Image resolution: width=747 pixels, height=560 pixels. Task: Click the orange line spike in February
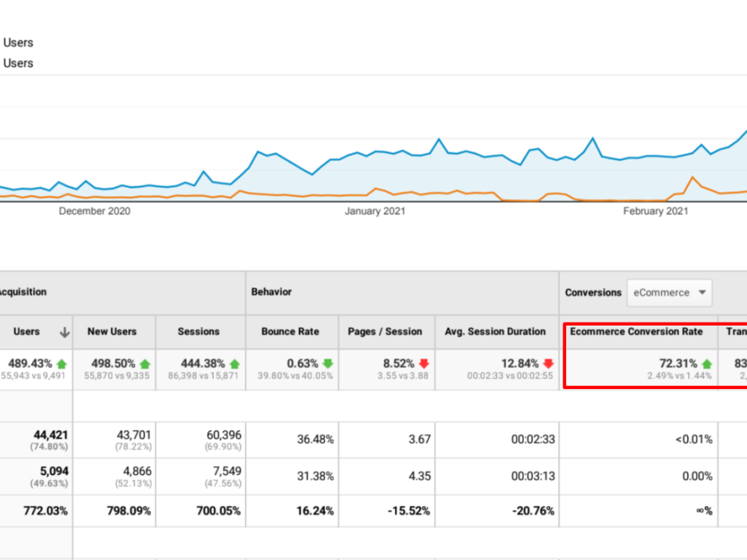point(692,178)
